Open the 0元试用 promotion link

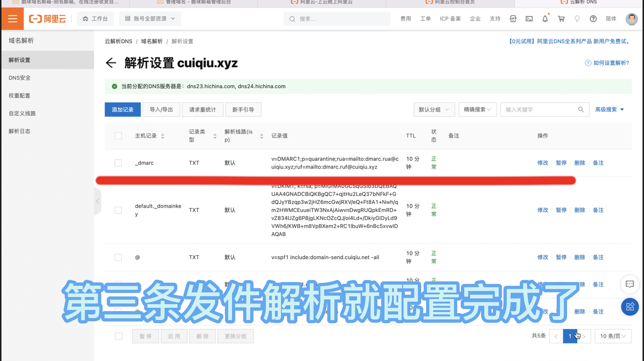pos(570,41)
